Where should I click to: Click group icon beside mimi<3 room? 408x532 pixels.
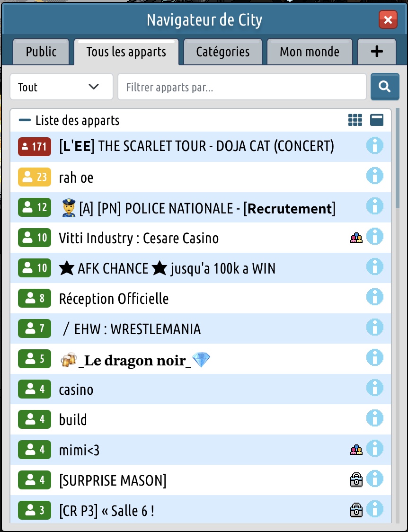(356, 450)
